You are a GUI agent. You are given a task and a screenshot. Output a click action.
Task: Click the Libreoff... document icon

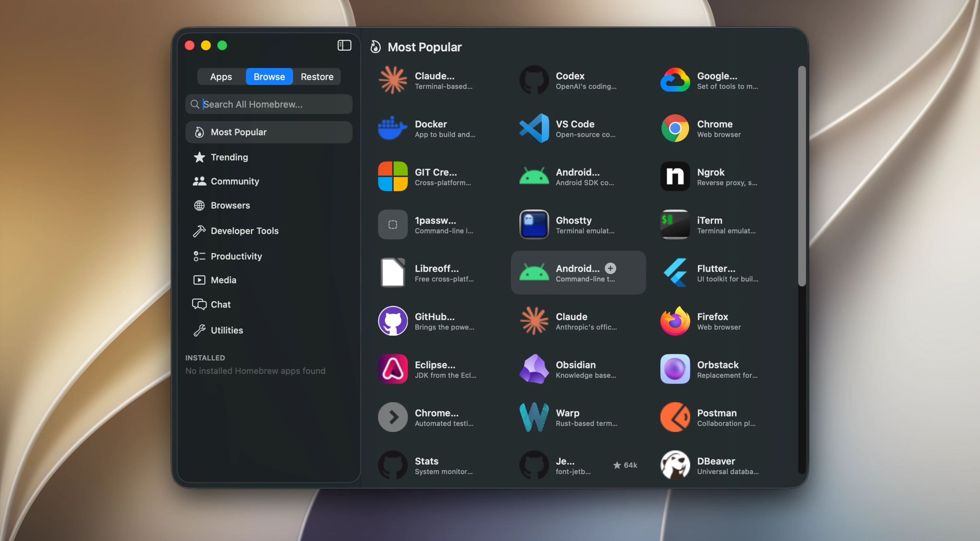click(393, 273)
